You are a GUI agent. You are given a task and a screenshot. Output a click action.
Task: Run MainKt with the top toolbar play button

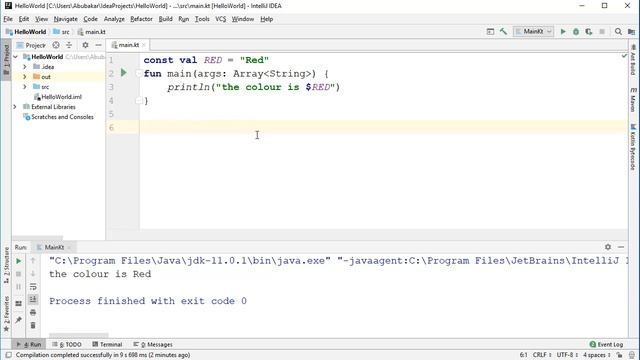[x=563, y=31]
